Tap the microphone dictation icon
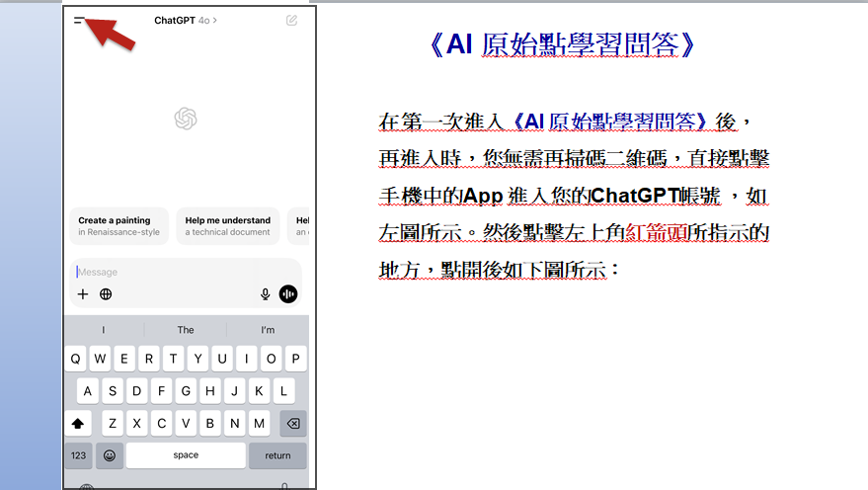This screenshot has width=868, height=490. (266, 294)
